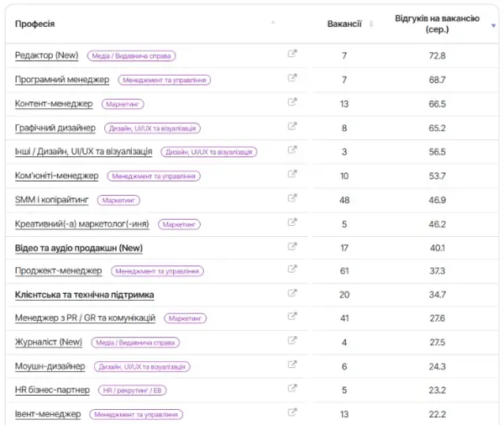Select vacancies value 61 for Проджект-менеджер
This screenshot has height=425, width=504.
click(x=344, y=271)
